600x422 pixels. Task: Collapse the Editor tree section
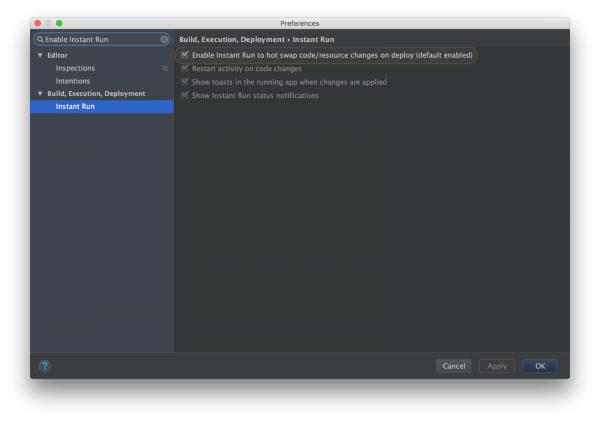[40, 55]
